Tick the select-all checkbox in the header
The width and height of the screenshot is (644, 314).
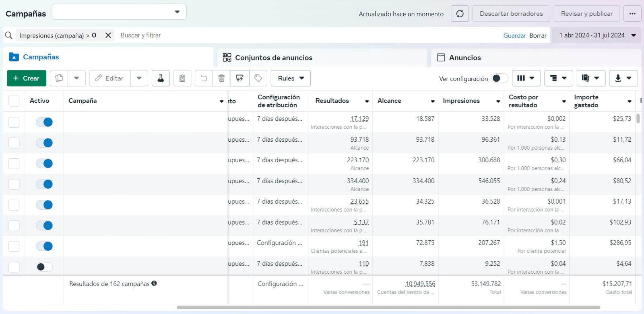point(14,101)
